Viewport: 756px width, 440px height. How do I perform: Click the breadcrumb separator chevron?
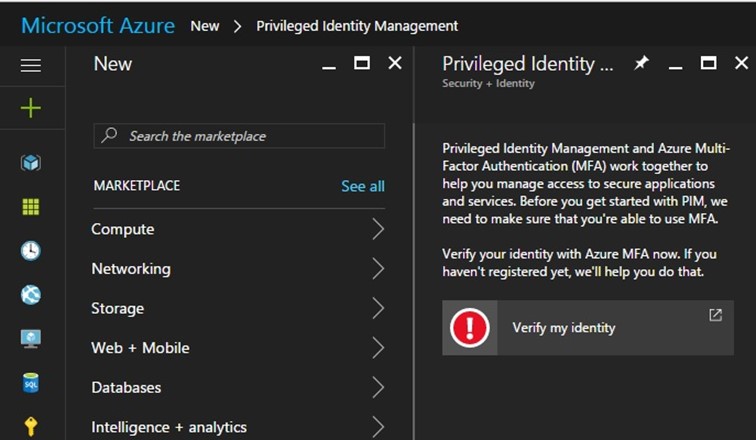(x=237, y=27)
